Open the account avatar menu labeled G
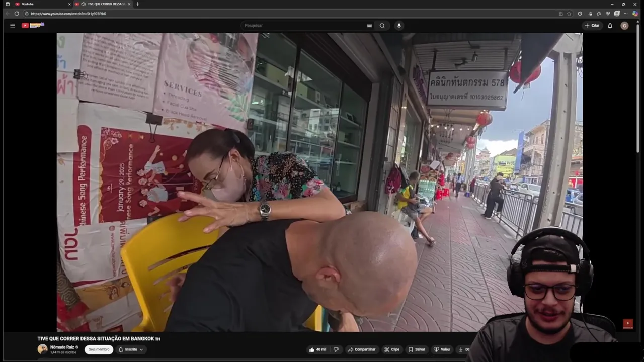 (x=624, y=26)
